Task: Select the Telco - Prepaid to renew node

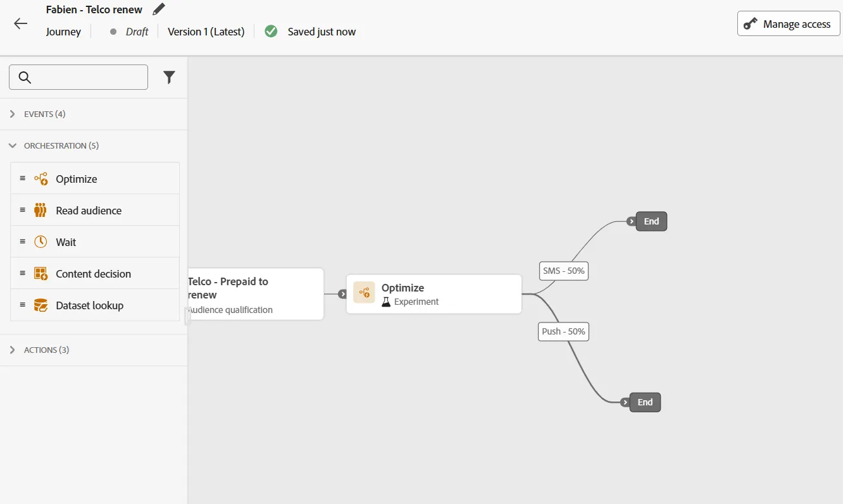Action: pos(256,294)
